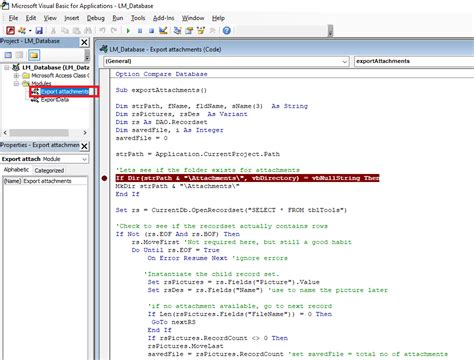Open the Properties Window toolbar icon

click(x=189, y=31)
